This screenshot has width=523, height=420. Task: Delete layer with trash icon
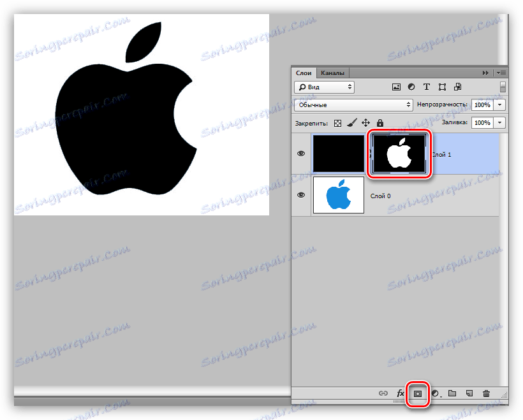pyautogui.click(x=486, y=394)
